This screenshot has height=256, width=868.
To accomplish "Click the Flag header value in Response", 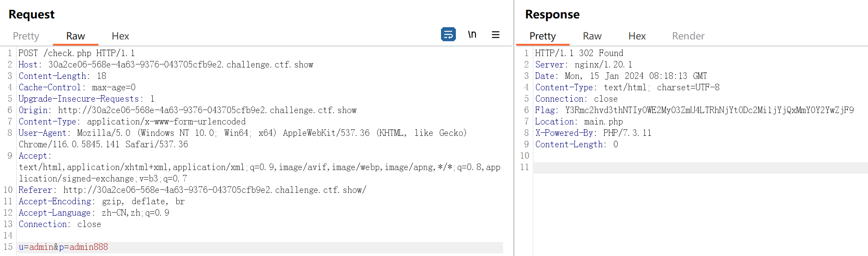I will (x=709, y=110).
